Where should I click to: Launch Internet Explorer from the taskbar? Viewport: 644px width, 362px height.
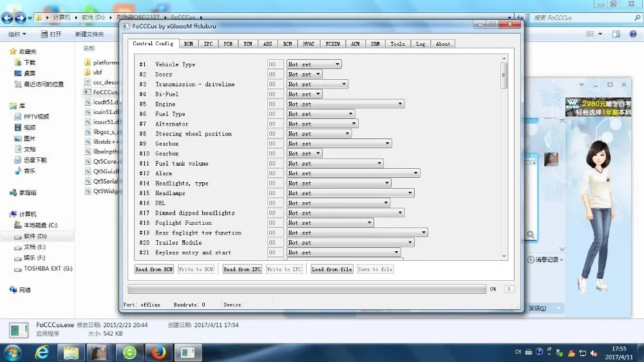point(43,352)
